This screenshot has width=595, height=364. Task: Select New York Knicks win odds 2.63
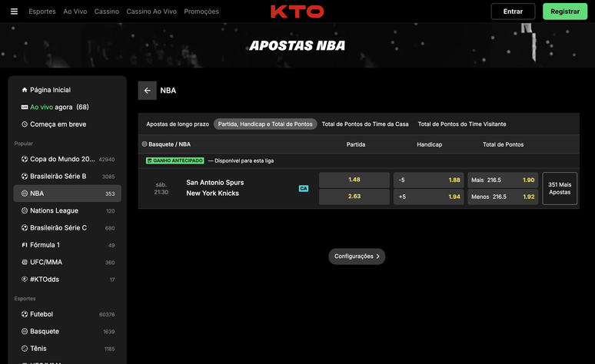[354, 197]
